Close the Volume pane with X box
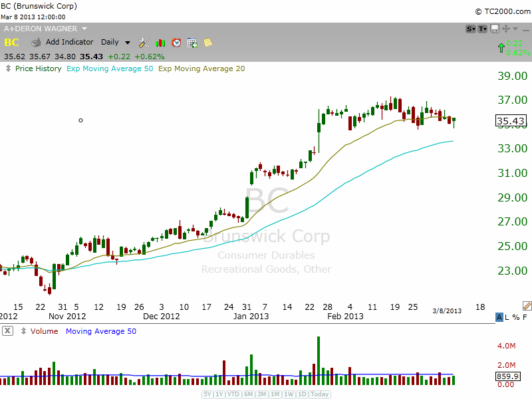Viewport: 532px width, 399px height. 7,331
